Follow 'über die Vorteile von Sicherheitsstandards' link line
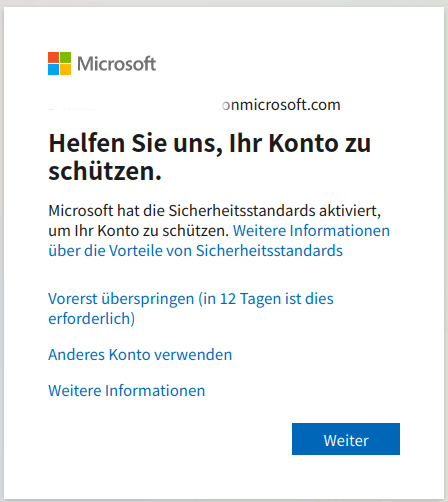 [195, 251]
